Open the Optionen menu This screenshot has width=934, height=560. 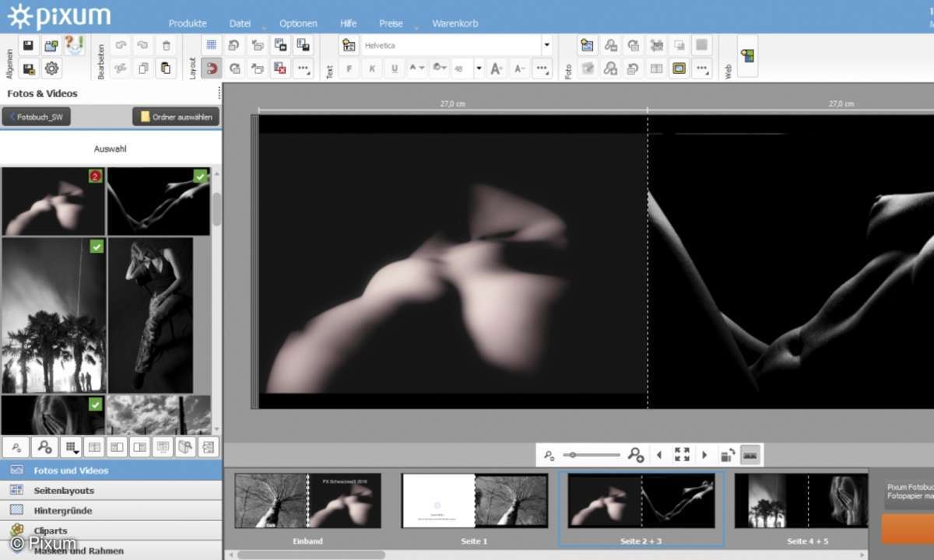pos(298,23)
